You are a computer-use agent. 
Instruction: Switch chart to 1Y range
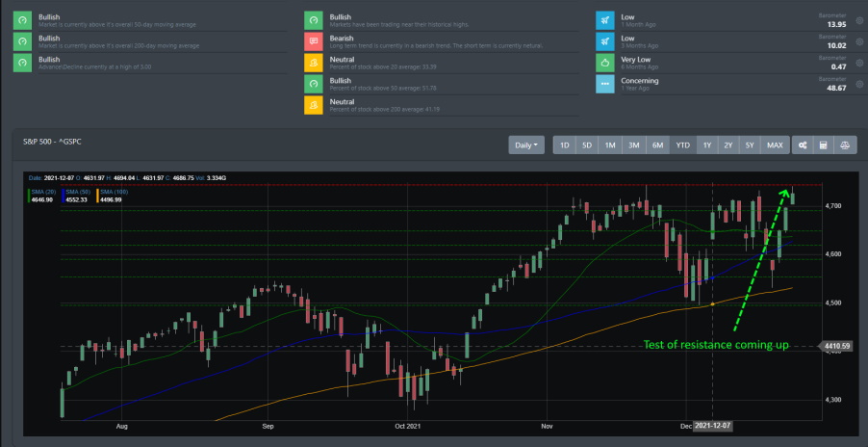pyautogui.click(x=707, y=145)
